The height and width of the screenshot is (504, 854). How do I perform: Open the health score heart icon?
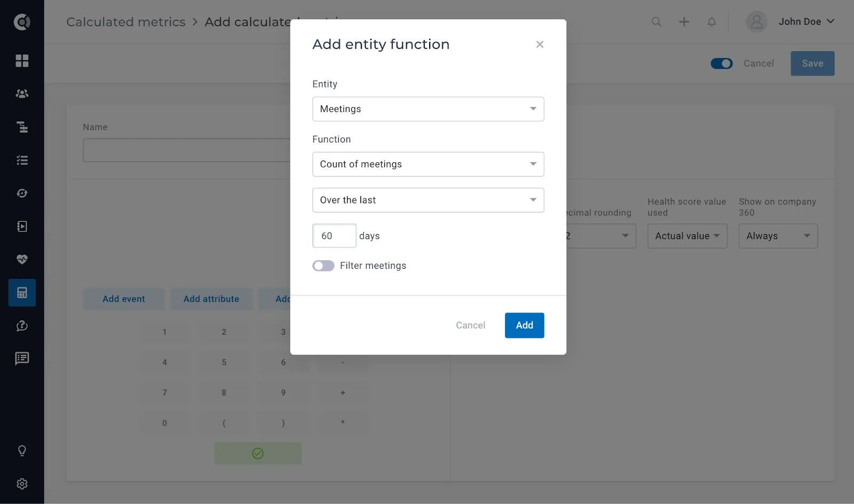coord(22,259)
